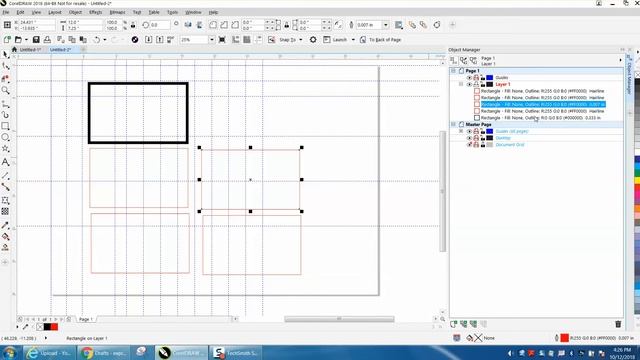The width and height of the screenshot is (640, 360).
Task: Select the Crop tool
Action: coord(5,78)
